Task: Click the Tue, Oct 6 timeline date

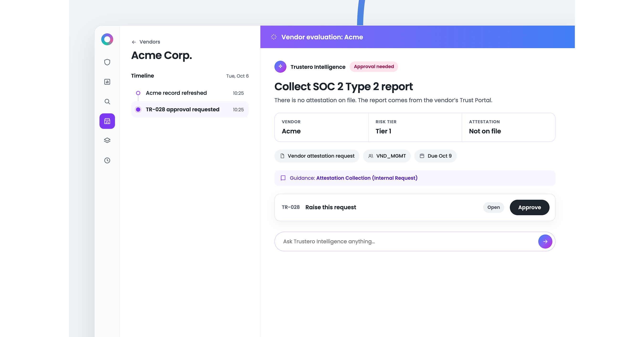Action: coord(237,76)
